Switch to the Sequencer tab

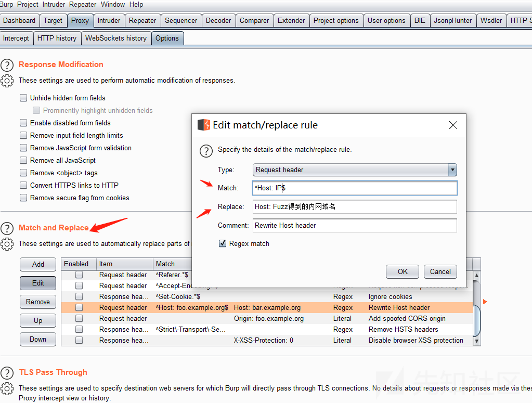pos(181,21)
